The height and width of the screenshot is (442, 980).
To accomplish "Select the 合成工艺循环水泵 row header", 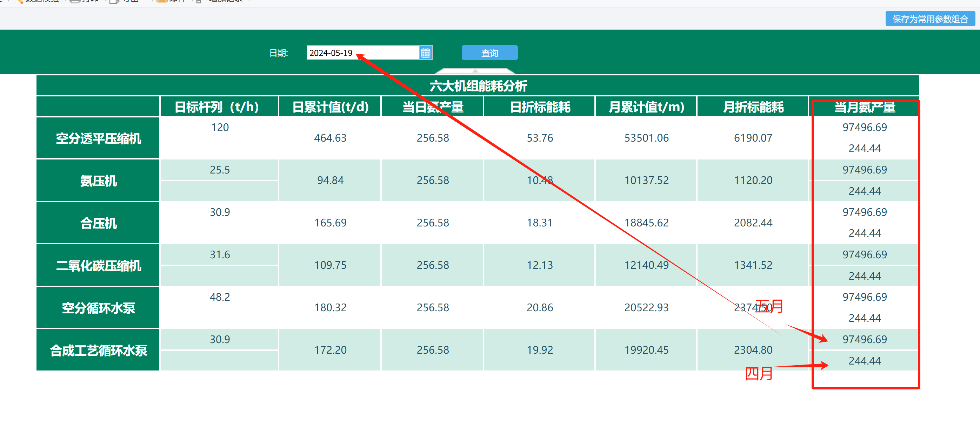I will point(98,350).
